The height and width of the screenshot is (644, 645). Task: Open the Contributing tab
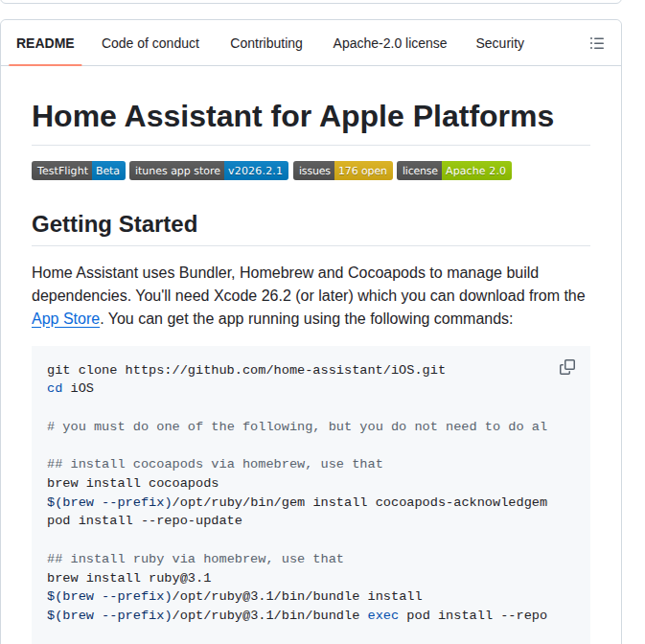(x=266, y=43)
